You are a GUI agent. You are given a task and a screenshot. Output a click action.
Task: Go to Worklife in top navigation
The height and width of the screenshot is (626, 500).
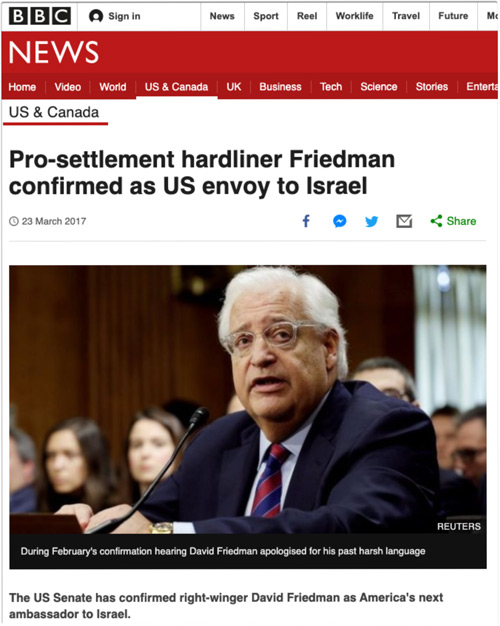click(355, 16)
